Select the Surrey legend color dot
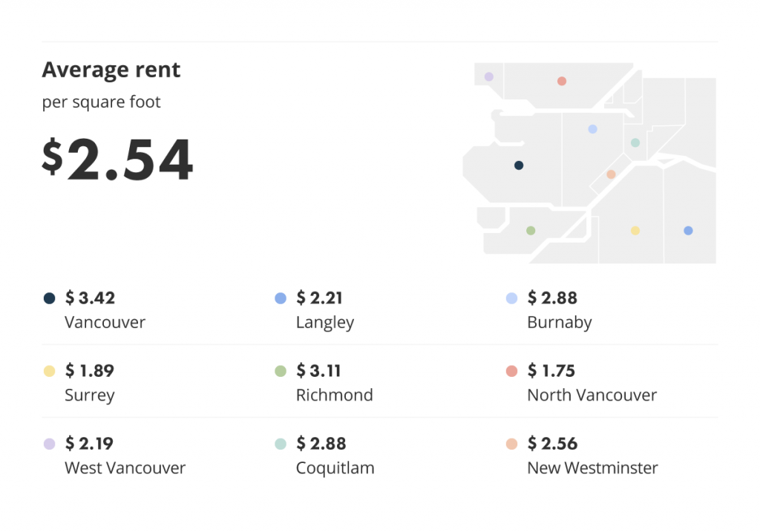 click(50, 371)
